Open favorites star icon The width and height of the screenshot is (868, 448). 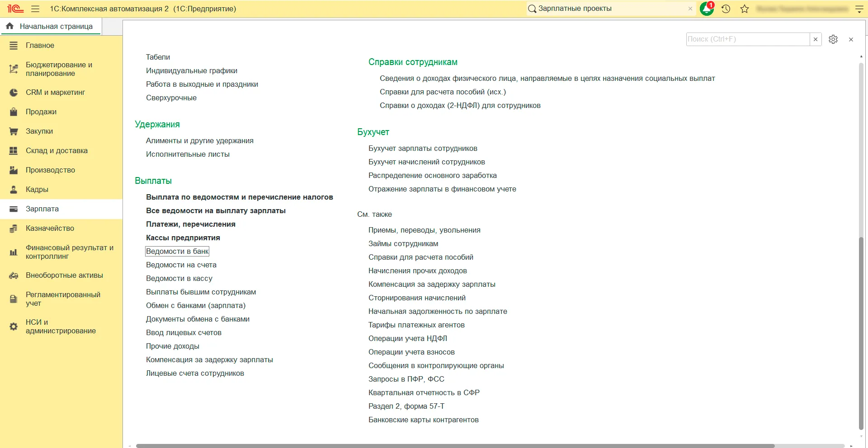(x=745, y=9)
